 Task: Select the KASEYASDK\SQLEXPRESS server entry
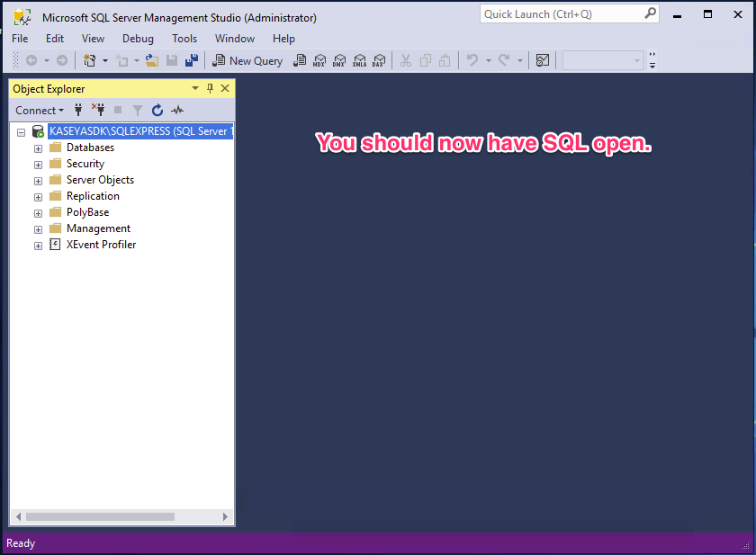[x=140, y=131]
